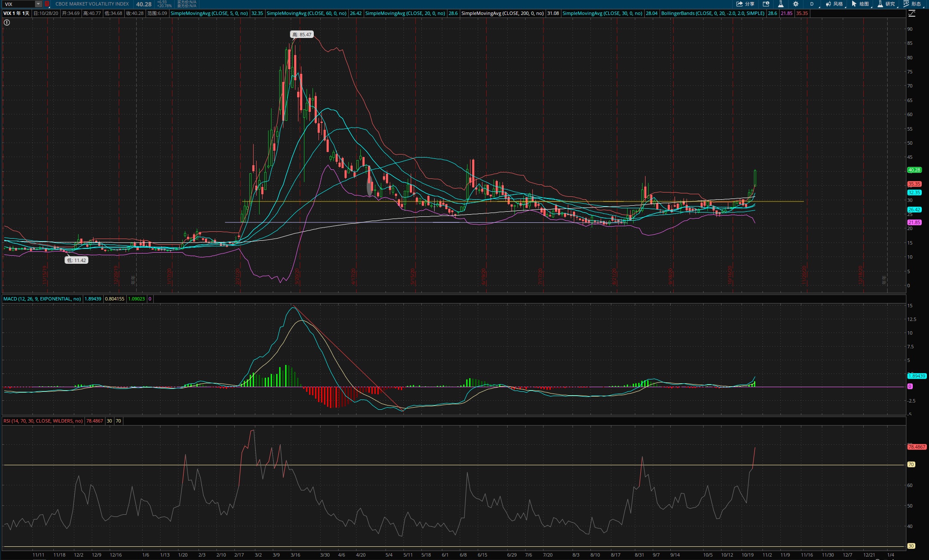929x560 pixels.
Task: Click the curve scale icon at chart top right
Action: pos(912,14)
